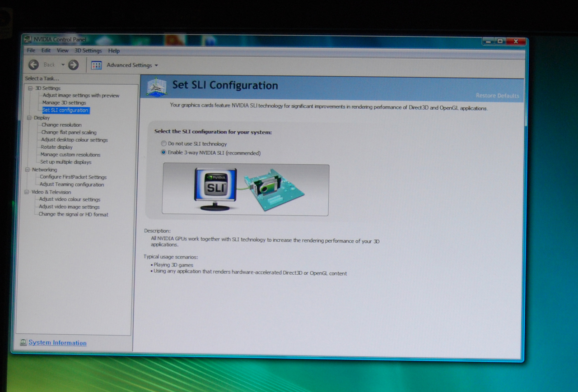The width and height of the screenshot is (578, 392).
Task: Select Change flat panel scaling
Action: point(69,133)
